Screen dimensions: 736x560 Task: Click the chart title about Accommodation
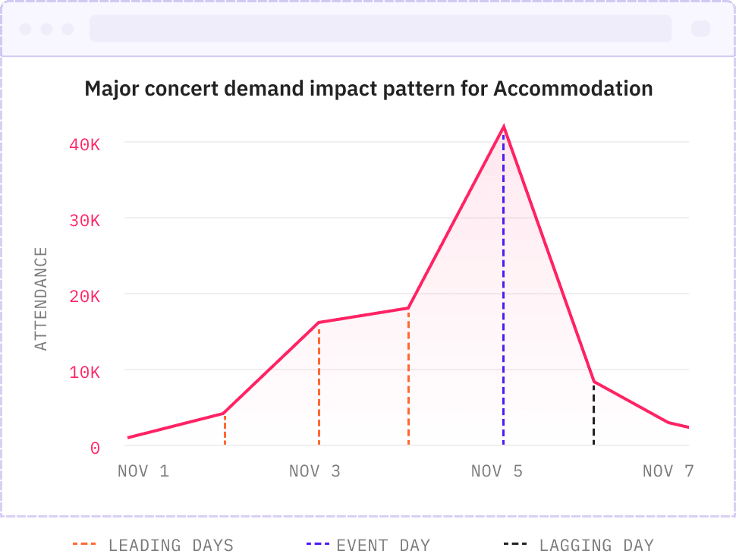[369, 89]
